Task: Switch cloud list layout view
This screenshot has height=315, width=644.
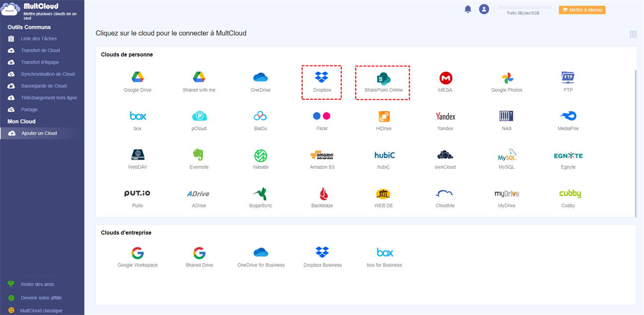Action: 633,34
